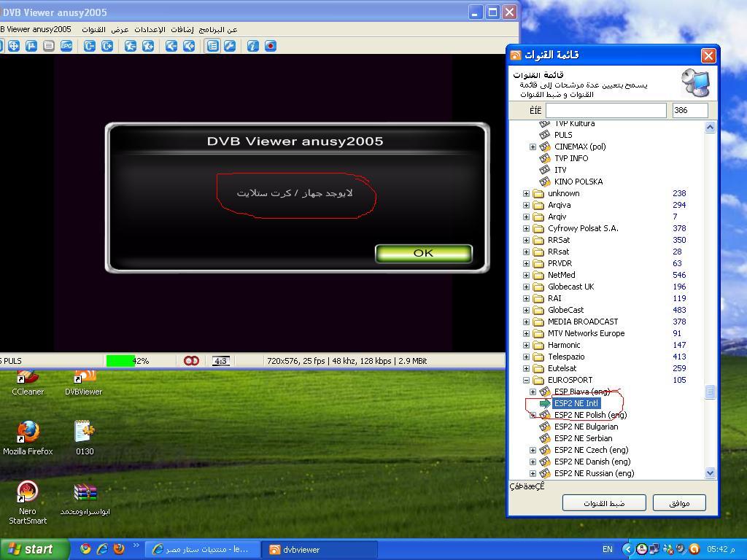Click the channel number field showing 386
747x560 pixels.
(690, 111)
